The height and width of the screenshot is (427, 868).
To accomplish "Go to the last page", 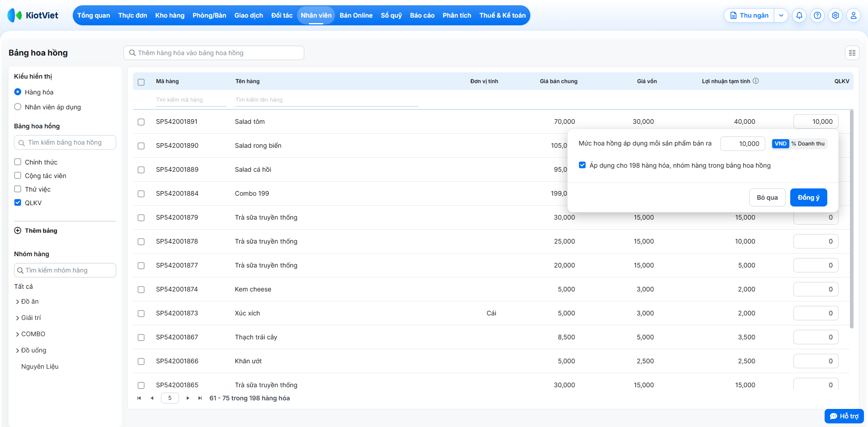I will click(200, 398).
